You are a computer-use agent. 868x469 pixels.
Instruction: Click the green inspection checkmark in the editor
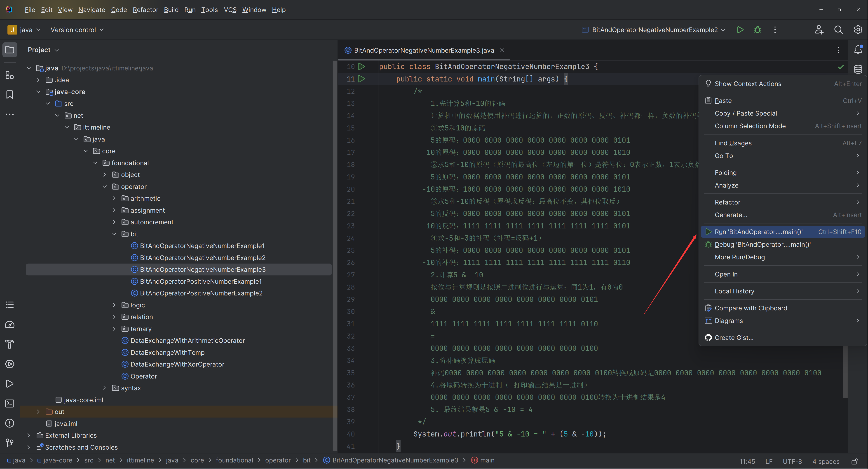point(841,67)
